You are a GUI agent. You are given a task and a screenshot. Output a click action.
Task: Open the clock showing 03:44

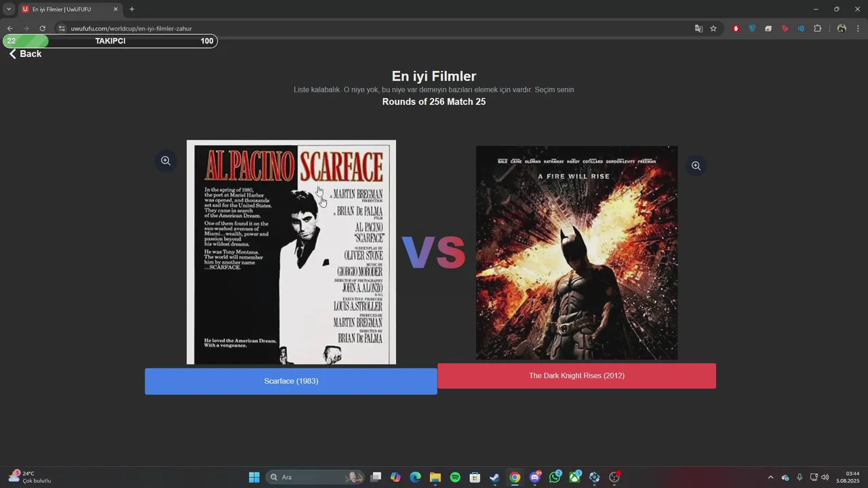tap(848, 477)
